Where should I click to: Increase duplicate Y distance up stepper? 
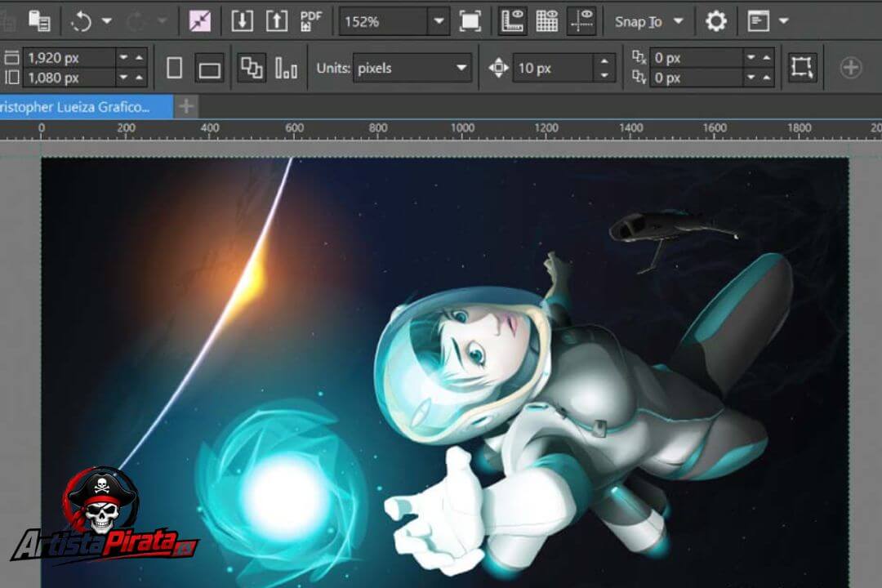766,78
